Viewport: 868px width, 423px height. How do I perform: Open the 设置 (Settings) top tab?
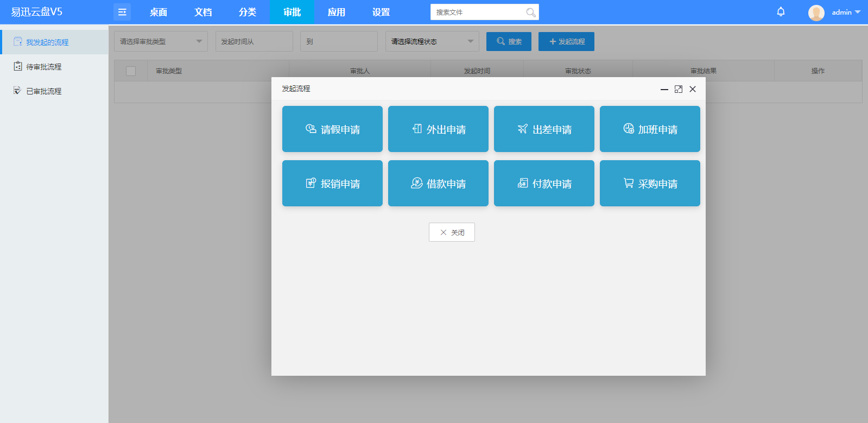381,12
